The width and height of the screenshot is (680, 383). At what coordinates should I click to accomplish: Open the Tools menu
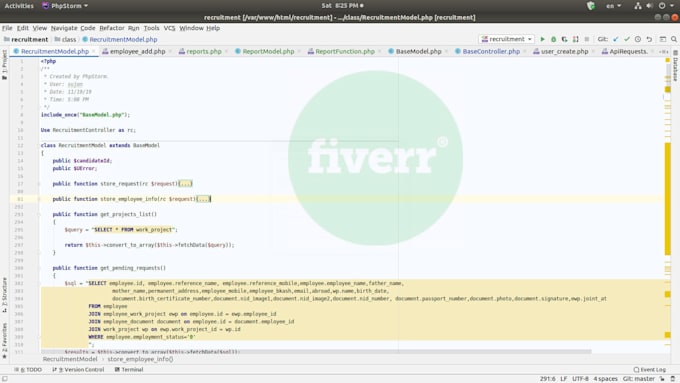[x=151, y=28]
